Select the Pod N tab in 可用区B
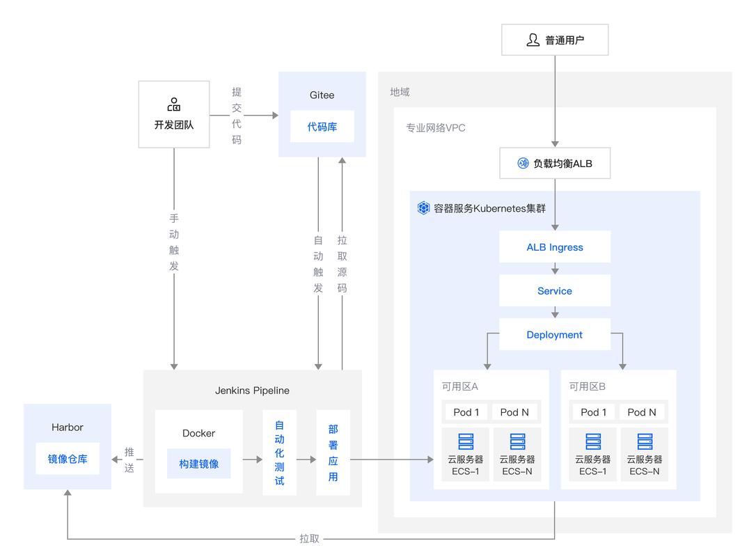Viewport: 756px width, 557px height. point(642,412)
